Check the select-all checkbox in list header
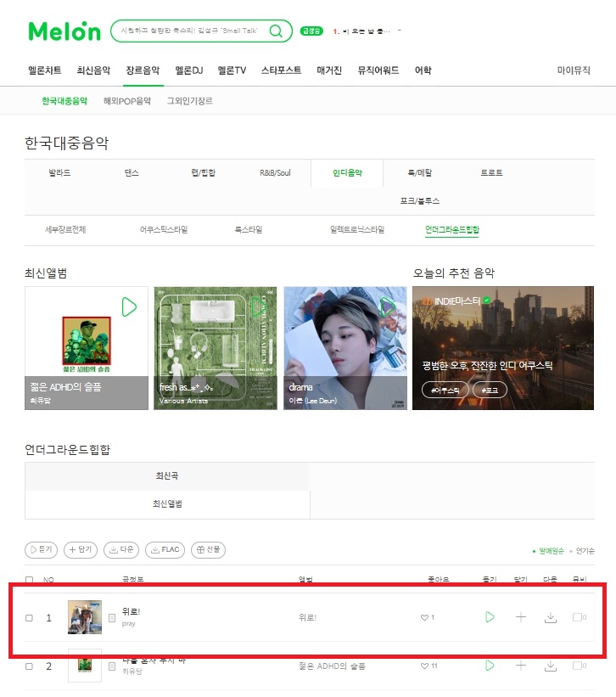The image size is (616, 697). 30,580
